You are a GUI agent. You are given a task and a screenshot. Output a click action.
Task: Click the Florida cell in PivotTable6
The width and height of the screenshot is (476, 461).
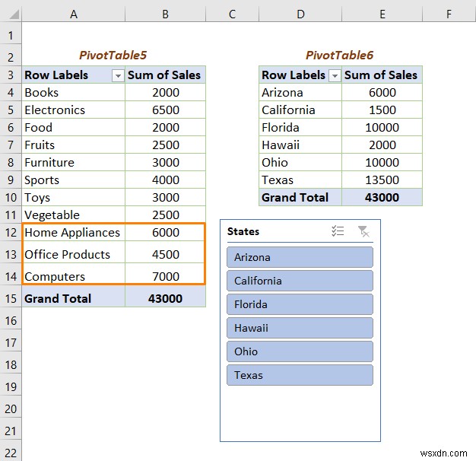[x=300, y=127]
